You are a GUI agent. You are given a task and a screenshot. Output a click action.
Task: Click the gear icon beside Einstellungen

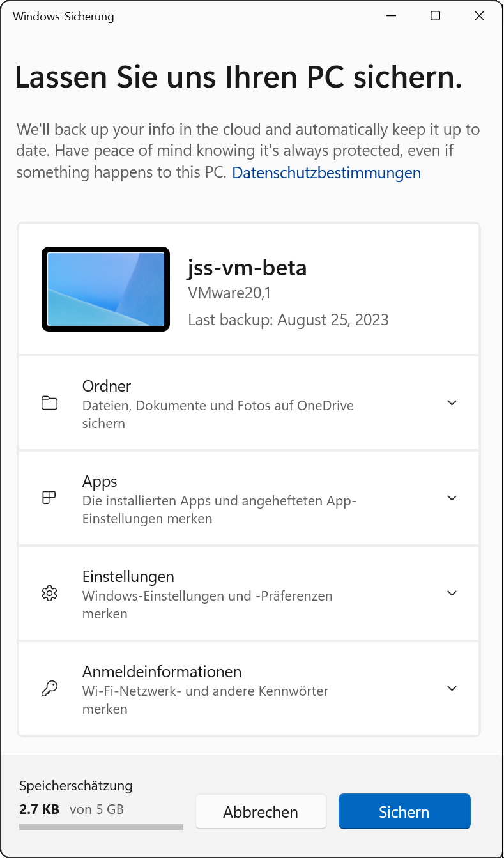pos(49,594)
